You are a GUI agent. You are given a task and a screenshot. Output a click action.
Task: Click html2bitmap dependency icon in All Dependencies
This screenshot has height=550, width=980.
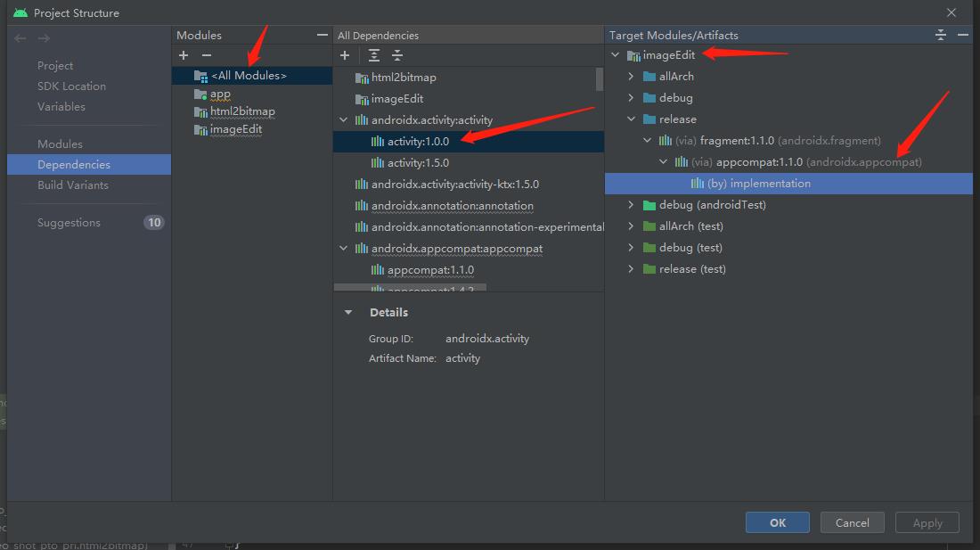pyautogui.click(x=362, y=78)
